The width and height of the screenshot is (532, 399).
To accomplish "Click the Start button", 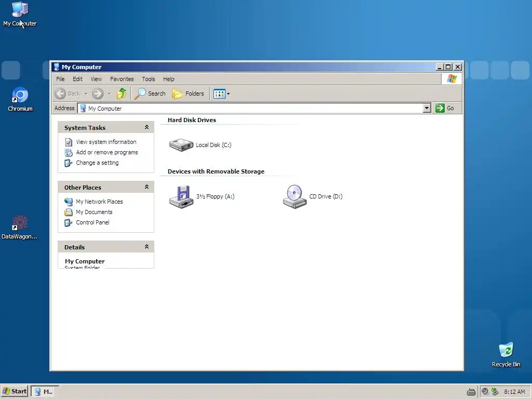I will pyautogui.click(x=14, y=391).
